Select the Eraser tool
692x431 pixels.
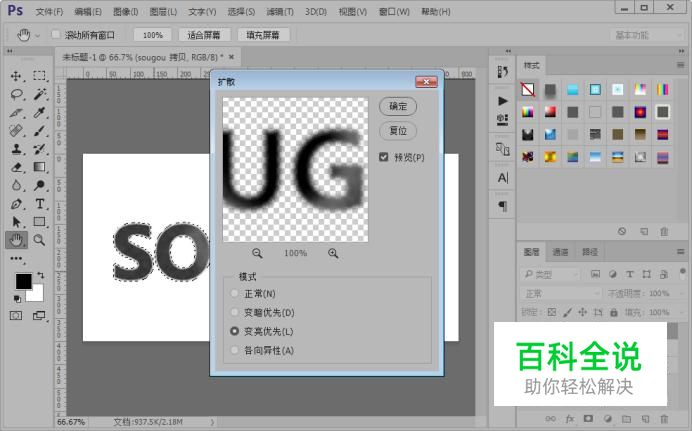click(x=16, y=167)
